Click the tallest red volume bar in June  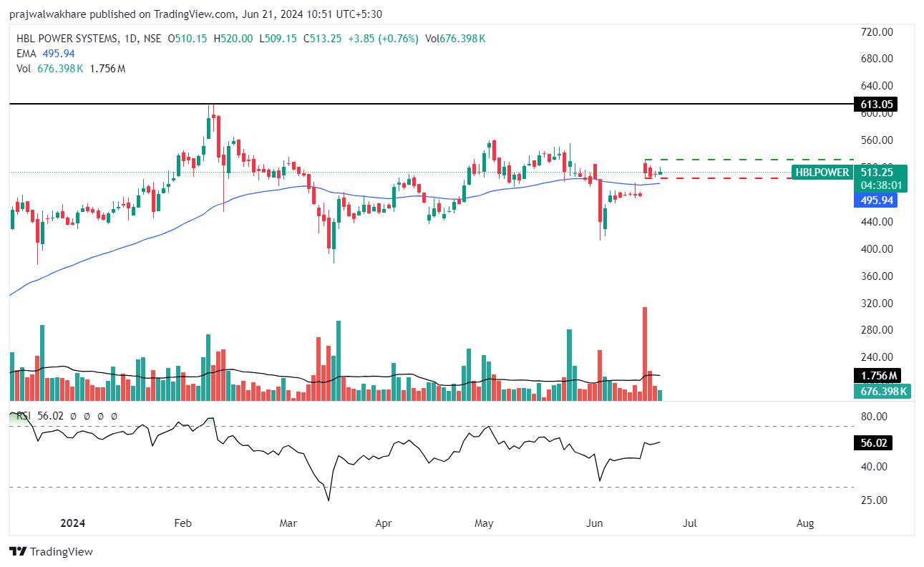click(645, 351)
